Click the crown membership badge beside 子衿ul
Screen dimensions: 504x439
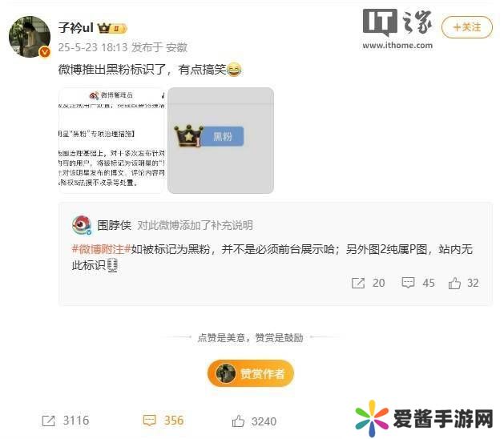point(112,28)
